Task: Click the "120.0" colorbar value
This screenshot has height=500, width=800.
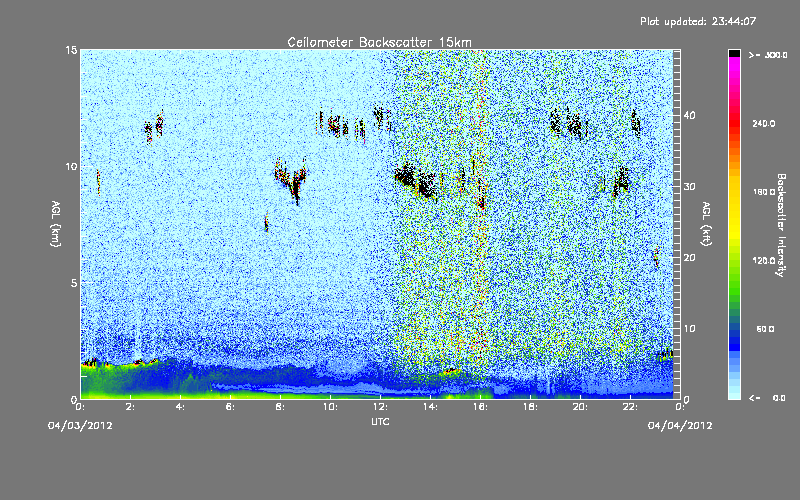Action: pyautogui.click(x=764, y=261)
